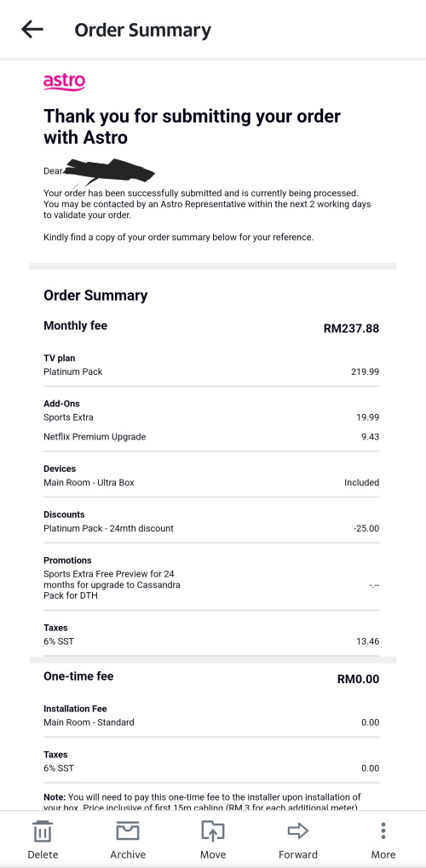Tap the Move folder icon
The image size is (426, 868).
pos(213,831)
